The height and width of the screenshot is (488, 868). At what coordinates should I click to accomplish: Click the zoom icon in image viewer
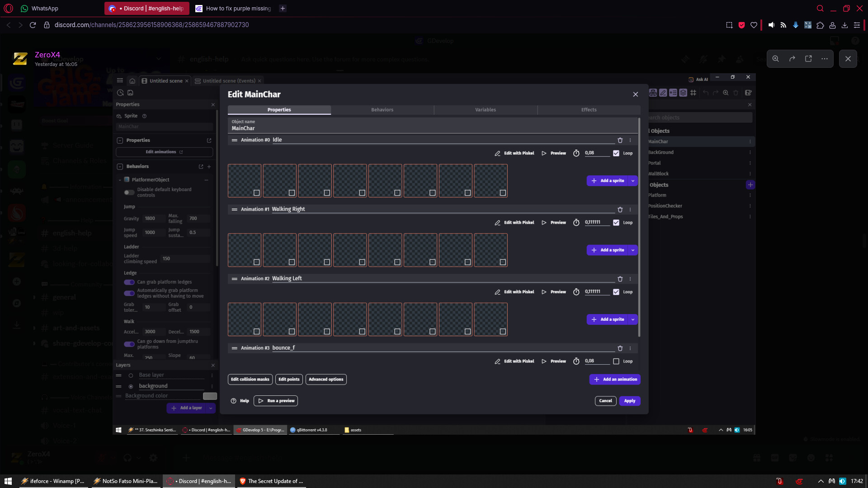point(776,59)
